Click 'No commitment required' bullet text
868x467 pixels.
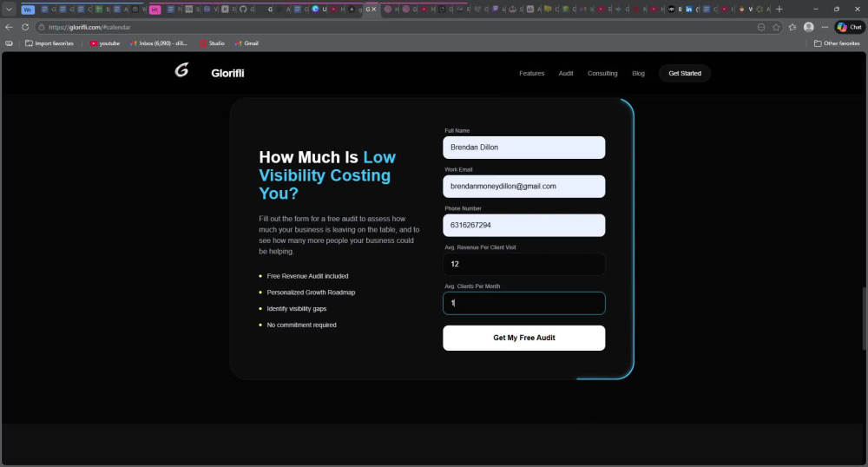click(301, 325)
